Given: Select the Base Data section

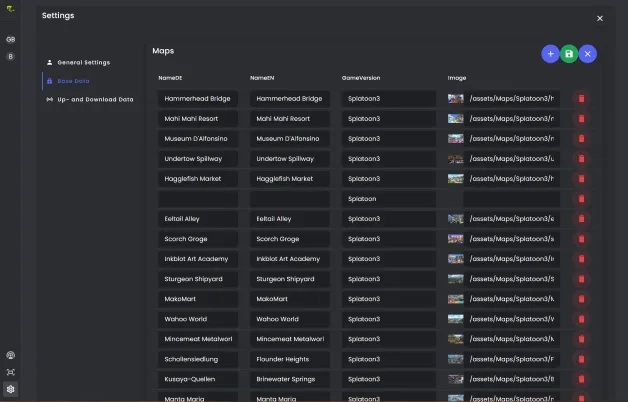Looking at the screenshot, I should 73,80.
